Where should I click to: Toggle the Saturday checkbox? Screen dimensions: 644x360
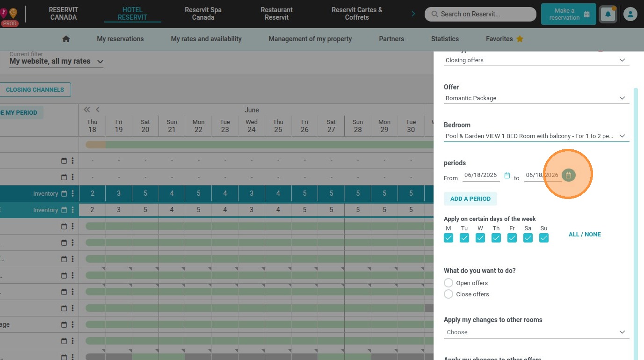point(528,238)
